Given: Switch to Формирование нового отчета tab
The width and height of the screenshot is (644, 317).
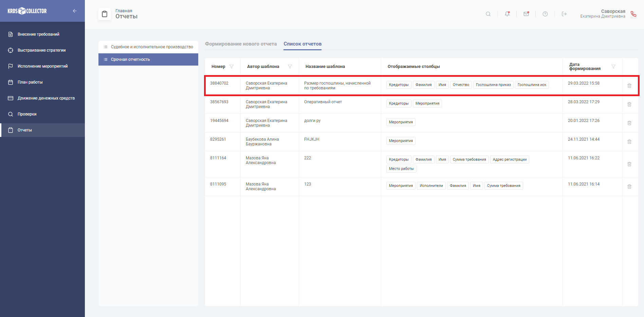Looking at the screenshot, I should 241,44.
